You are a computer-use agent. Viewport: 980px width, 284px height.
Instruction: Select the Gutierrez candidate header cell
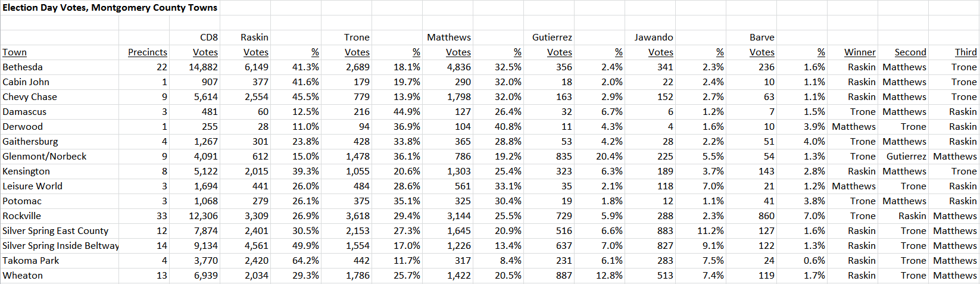(549, 38)
